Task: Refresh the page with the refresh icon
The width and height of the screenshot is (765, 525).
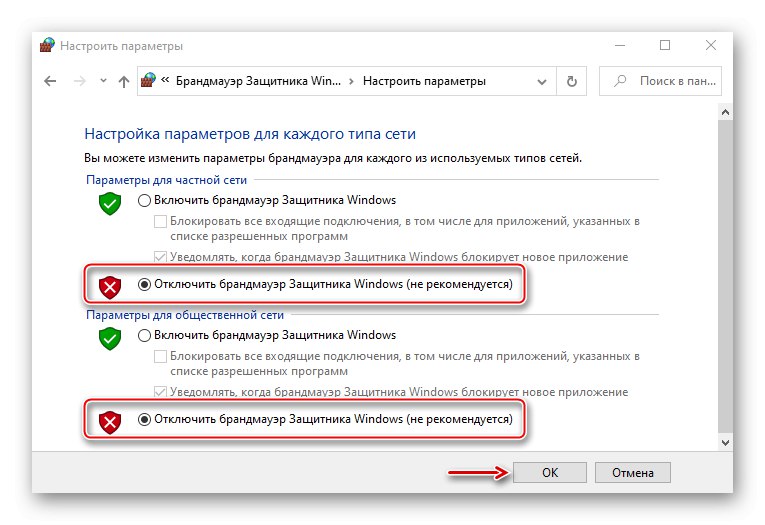Action: 572,81
